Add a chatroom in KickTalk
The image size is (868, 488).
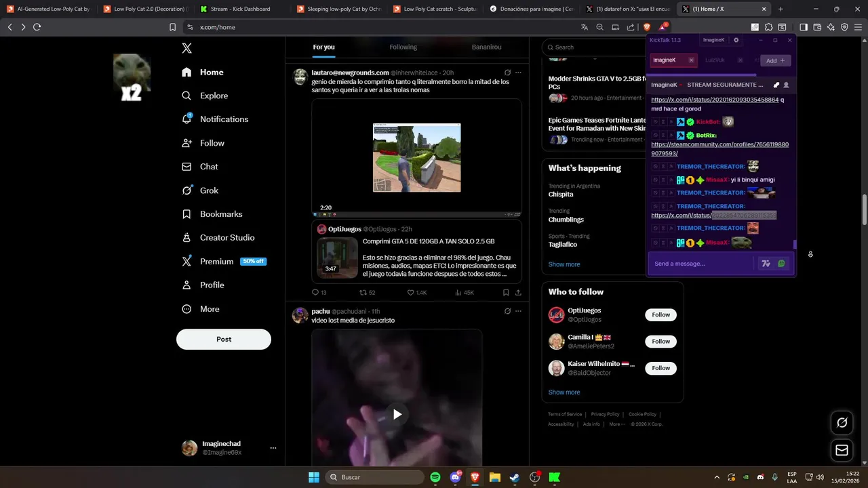point(774,60)
